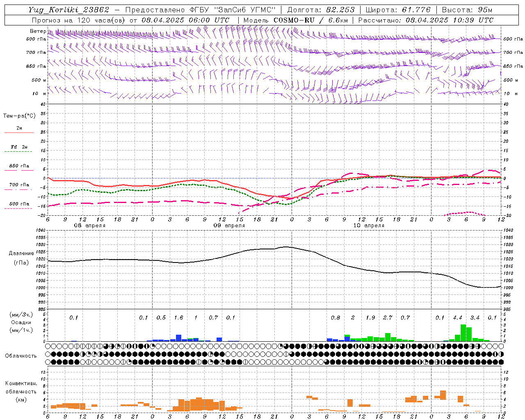The image size is (525, 420).
Task: Click the Конвективн. облачность label
Action: tap(21, 387)
